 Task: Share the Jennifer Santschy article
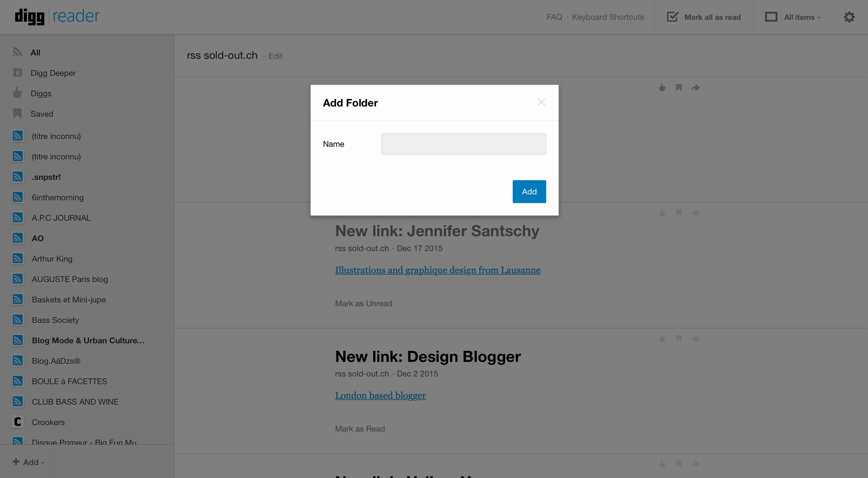click(695, 213)
